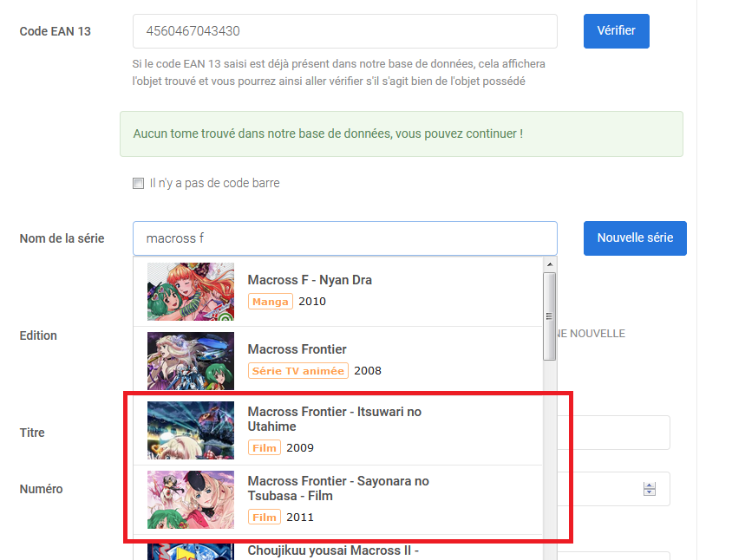Click the Numéro field spinner arrows
This screenshot has width=732, height=560.
650,489
